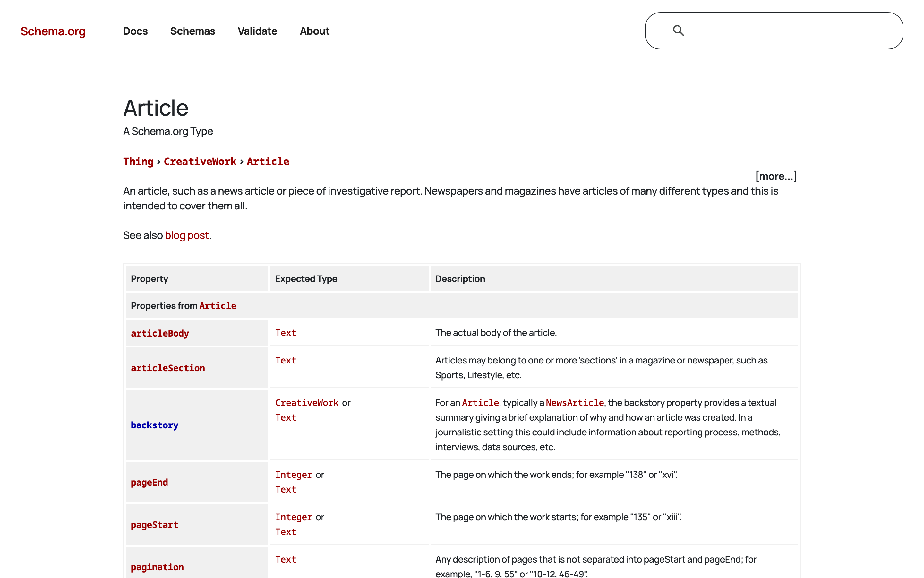Open NewsArticle link in backstory description
Image resolution: width=924 pixels, height=578 pixels.
tap(575, 403)
